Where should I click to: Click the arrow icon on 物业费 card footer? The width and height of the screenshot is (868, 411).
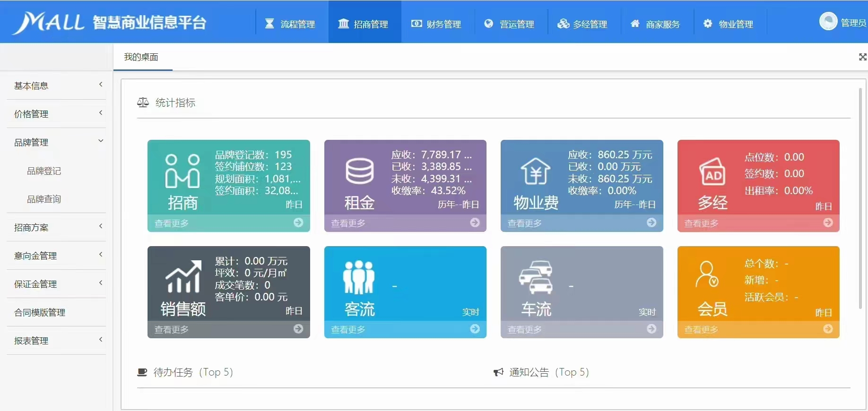pyautogui.click(x=651, y=223)
